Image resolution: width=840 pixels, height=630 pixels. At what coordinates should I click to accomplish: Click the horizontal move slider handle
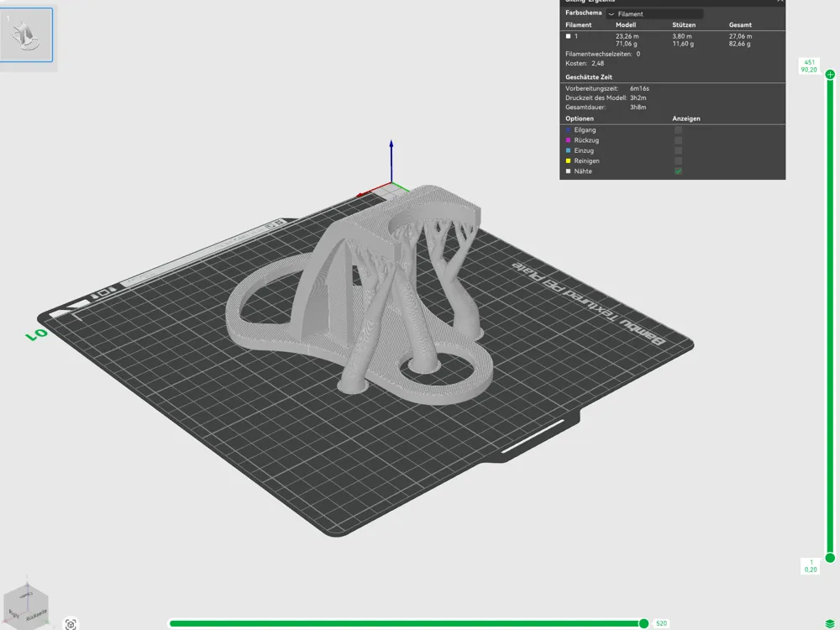[644, 623]
